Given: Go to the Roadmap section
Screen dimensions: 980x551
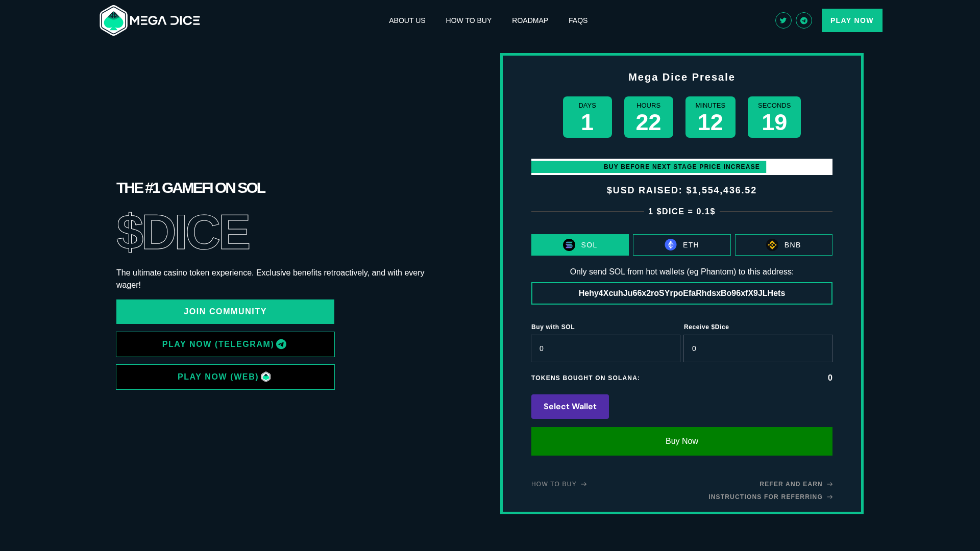Looking at the screenshot, I should (530, 20).
